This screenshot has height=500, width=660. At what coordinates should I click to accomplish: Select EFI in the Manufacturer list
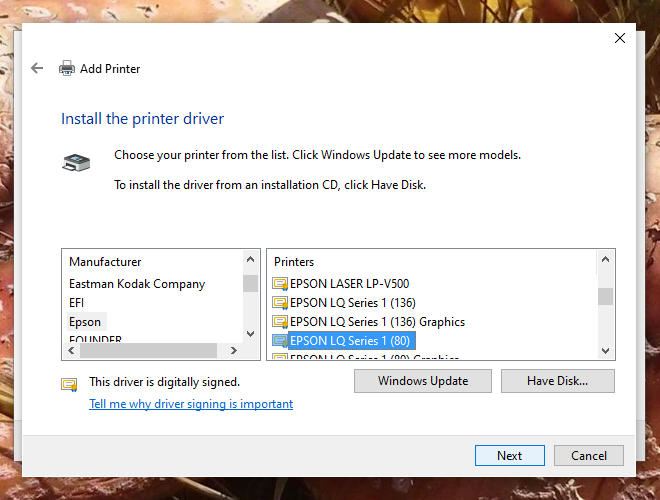click(76, 303)
